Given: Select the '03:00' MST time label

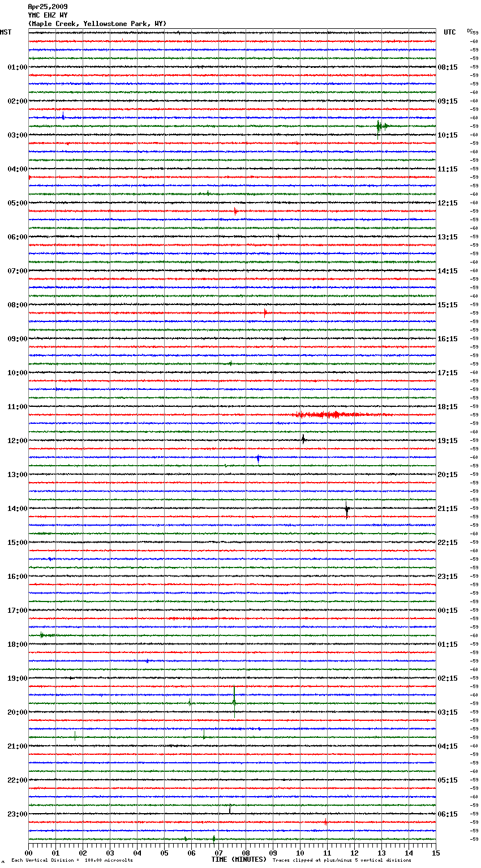Looking at the screenshot, I should (x=18, y=135).
